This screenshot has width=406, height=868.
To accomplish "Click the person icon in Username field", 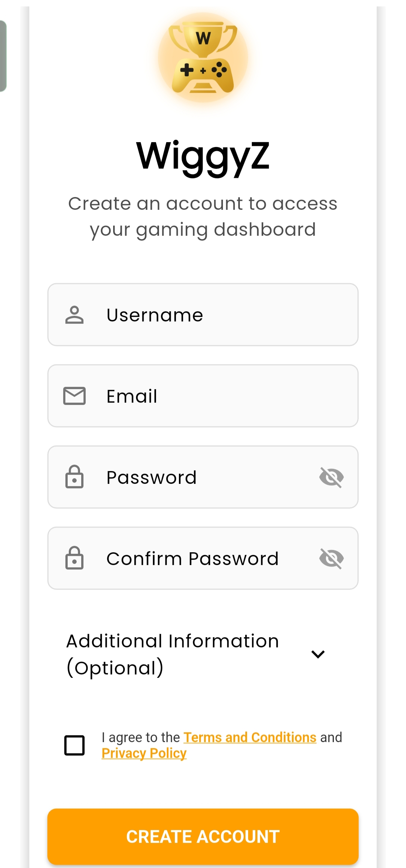I will [x=74, y=315].
